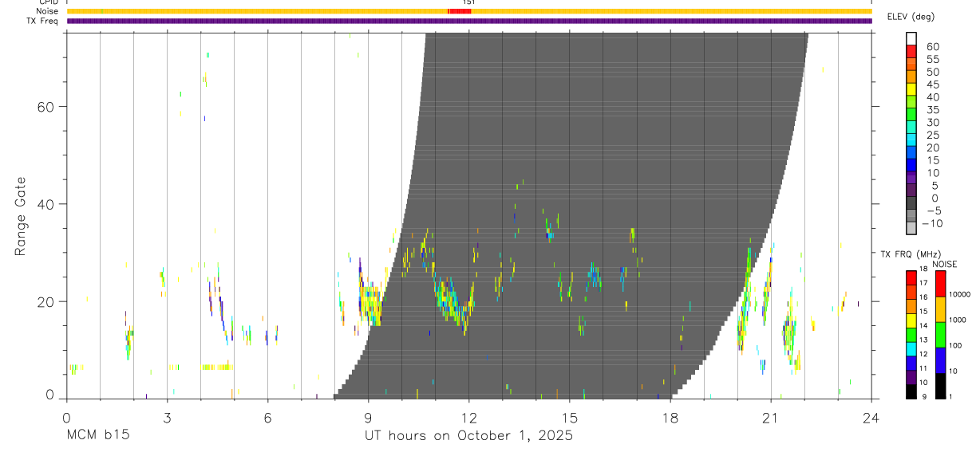Click hour tick label '6' on time axis
Image resolution: width=980 pixels, height=452 pixels.
click(x=267, y=417)
